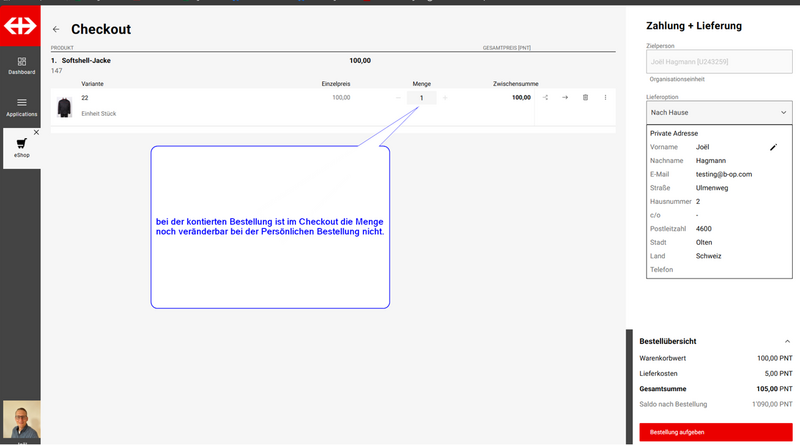Screen dimensions: 800x445
Task: Click the Softshell-Jacke product thumbnail
Action: [x=64, y=105]
